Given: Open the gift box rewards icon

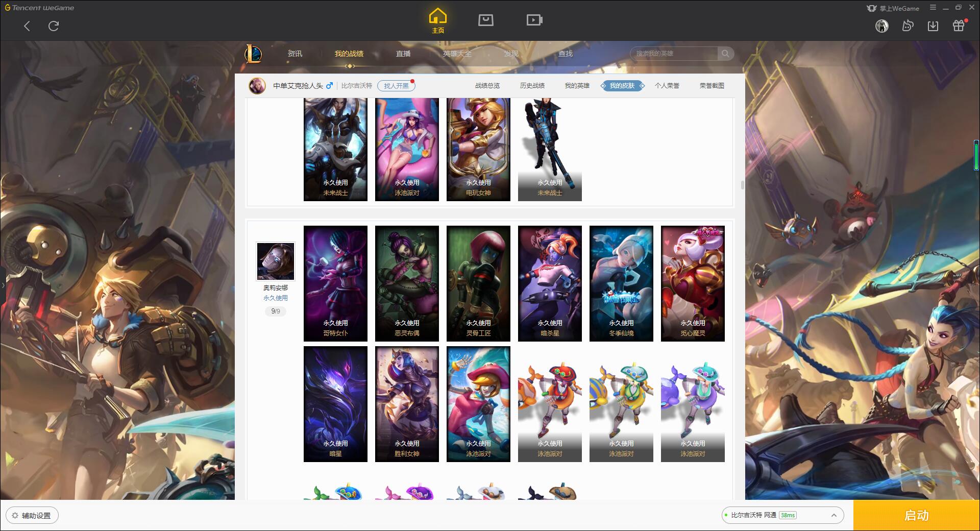Looking at the screenshot, I should coord(959,26).
